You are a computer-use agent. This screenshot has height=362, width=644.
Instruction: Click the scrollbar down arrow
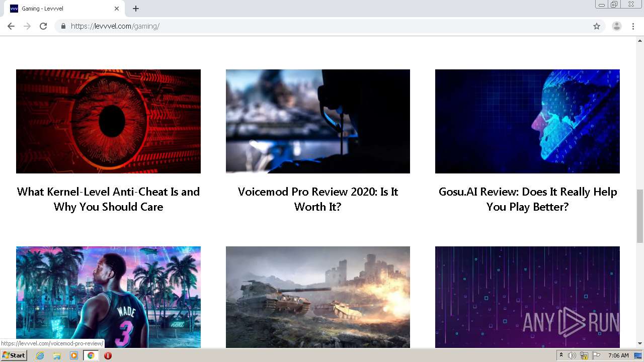[640, 344]
